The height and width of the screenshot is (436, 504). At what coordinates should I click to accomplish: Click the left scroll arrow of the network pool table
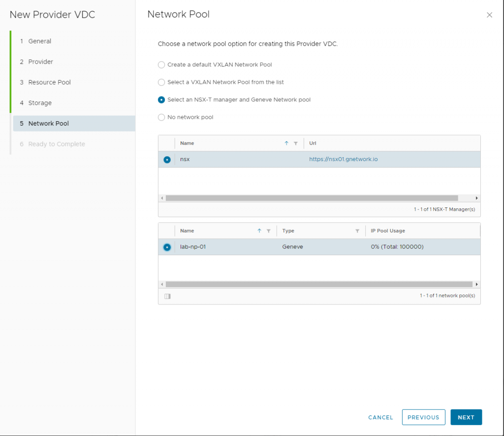pos(162,284)
